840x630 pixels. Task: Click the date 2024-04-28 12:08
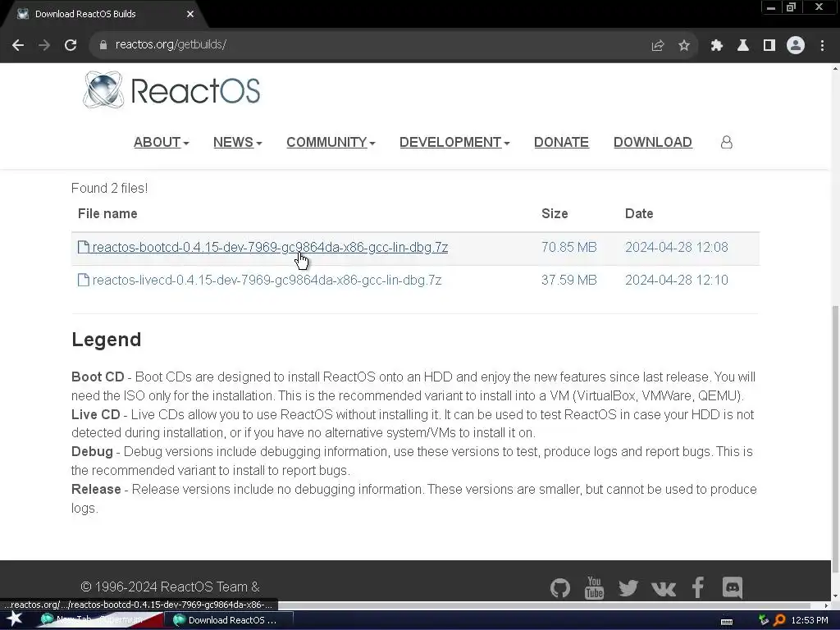[677, 247]
